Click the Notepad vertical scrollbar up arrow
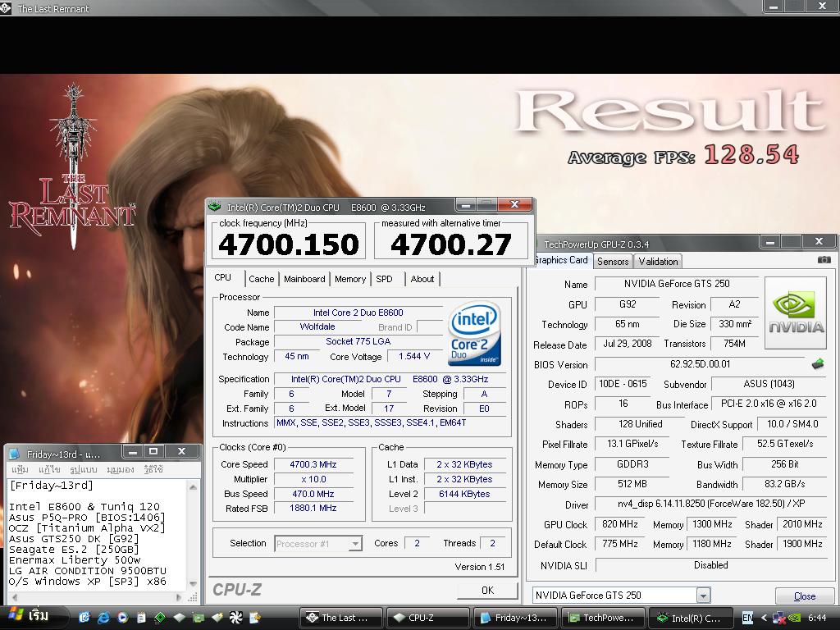Image resolution: width=840 pixels, height=630 pixels. [193, 486]
